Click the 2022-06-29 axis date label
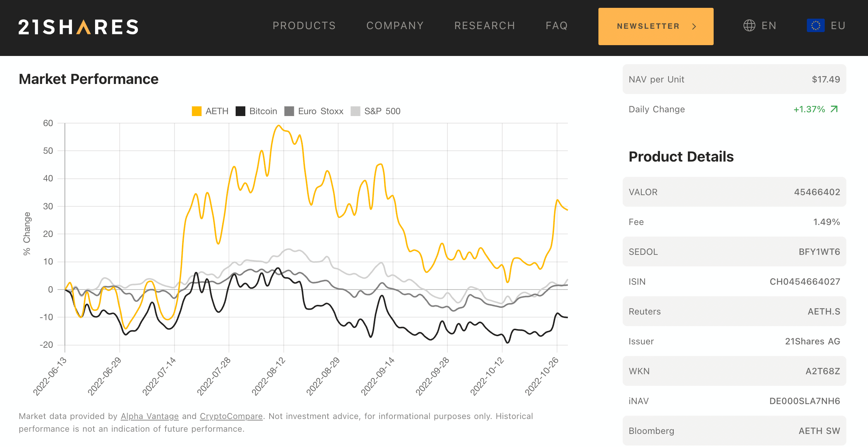This screenshot has height=447, width=868. (x=104, y=376)
